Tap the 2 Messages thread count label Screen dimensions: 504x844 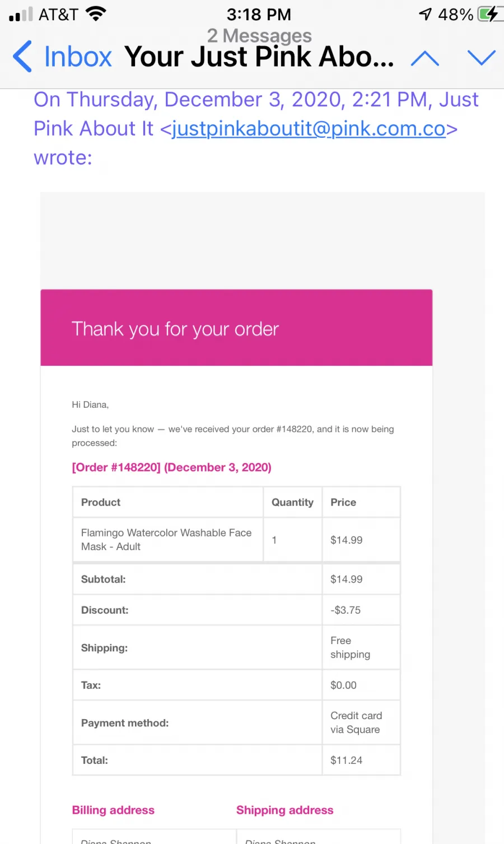coord(259,36)
